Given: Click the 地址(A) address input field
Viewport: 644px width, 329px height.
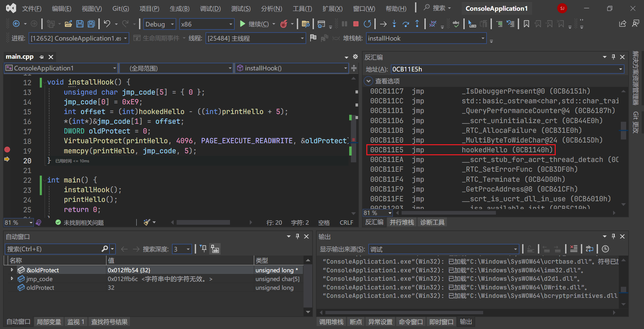Looking at the screenshot, I should [x=504, y=69].
